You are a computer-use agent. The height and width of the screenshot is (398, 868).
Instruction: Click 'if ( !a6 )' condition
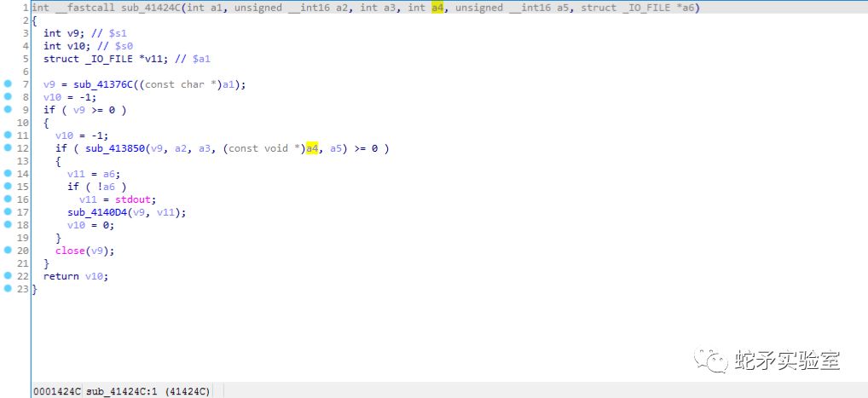pos(97,187)
